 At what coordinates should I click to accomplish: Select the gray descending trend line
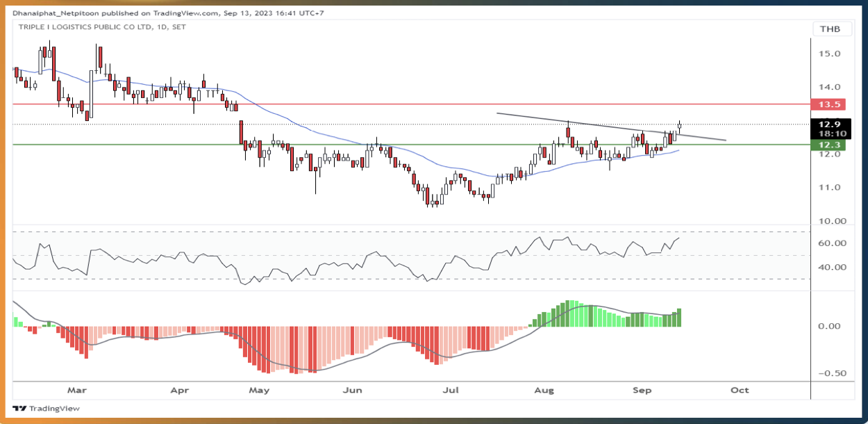click(x=611, y=127)
